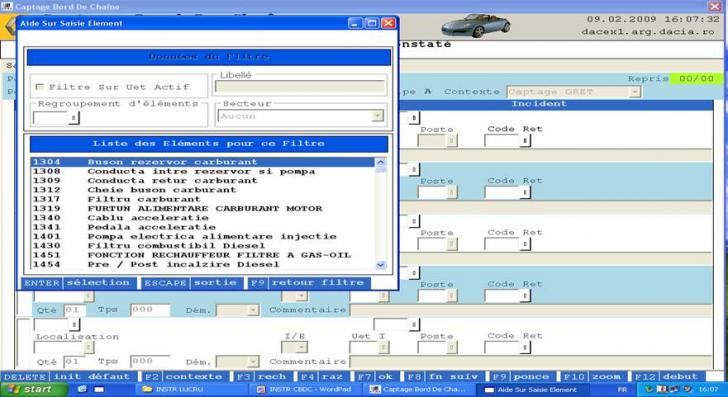Click the sports car image in header

[x=475, y=25]
